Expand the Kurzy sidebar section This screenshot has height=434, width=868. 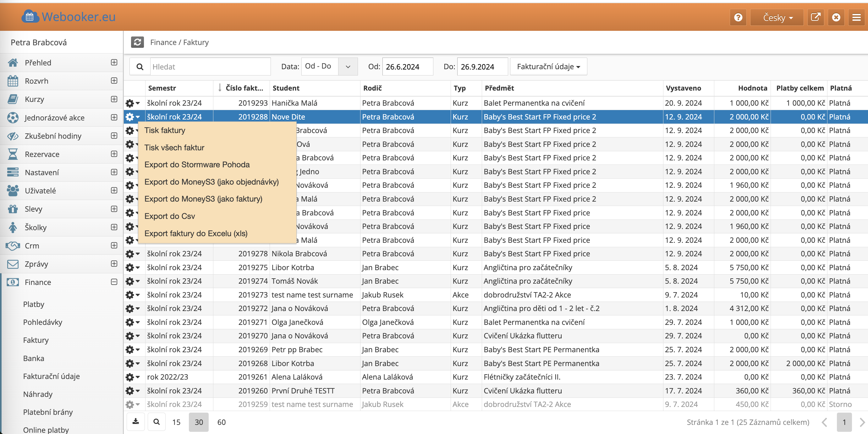tap(114, 99)
